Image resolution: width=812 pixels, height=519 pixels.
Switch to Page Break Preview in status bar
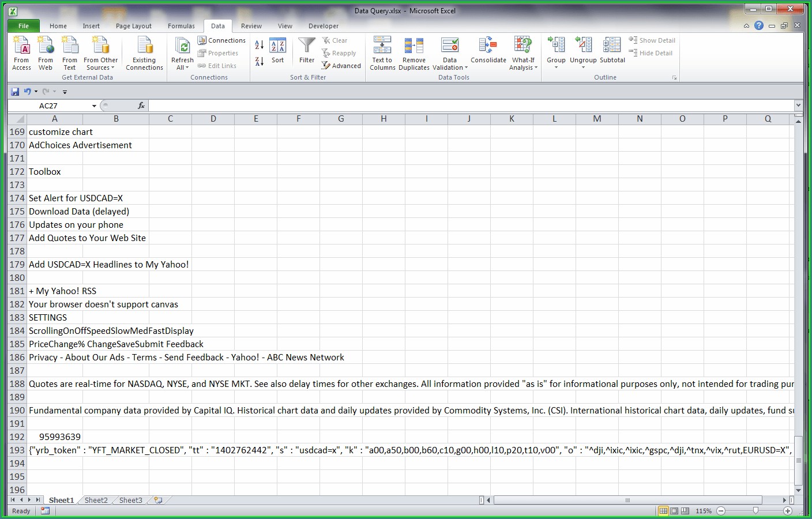[685, 511]
